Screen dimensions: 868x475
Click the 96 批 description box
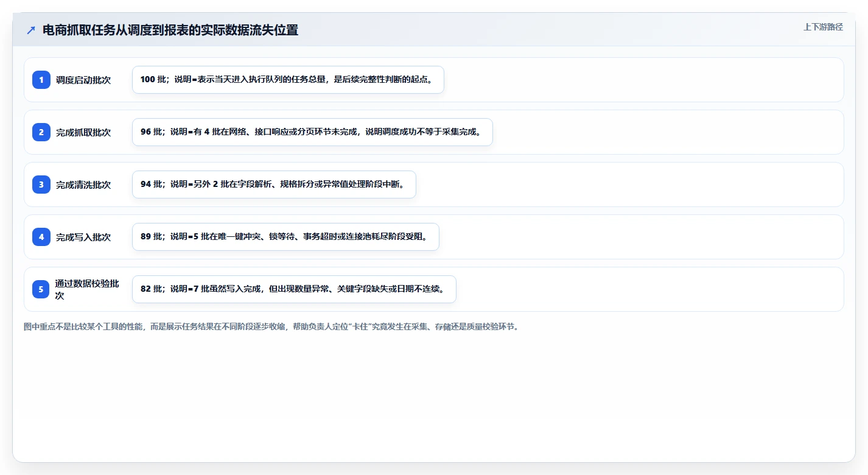tap(312, 132)
